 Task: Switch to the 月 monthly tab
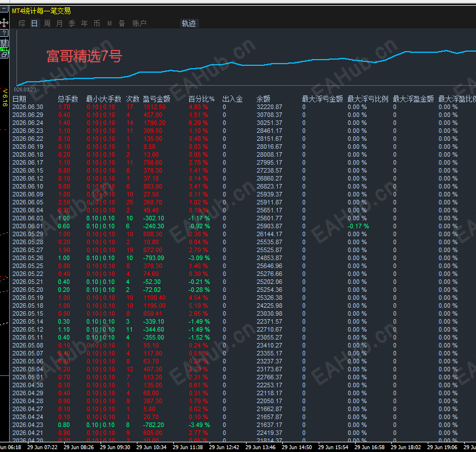[x=60, y=23]
